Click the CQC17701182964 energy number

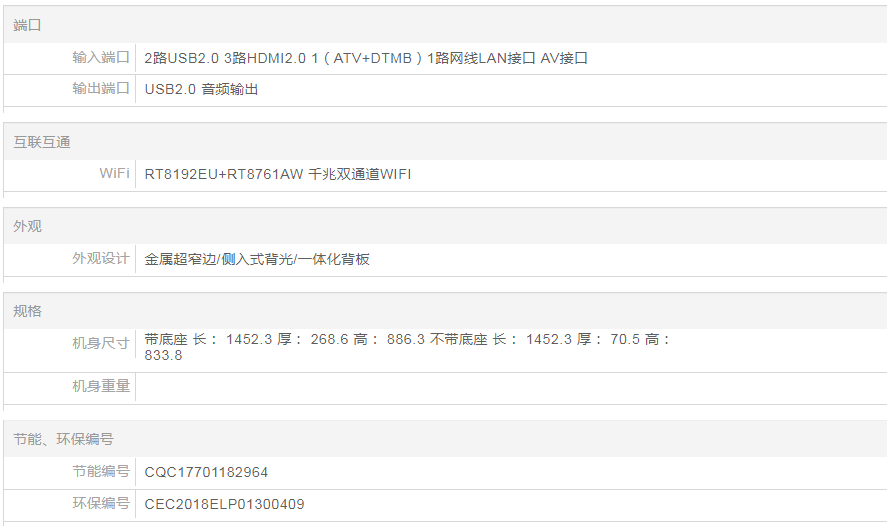206,472
